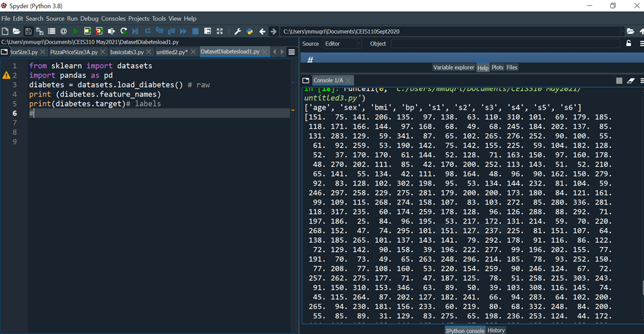This screenshot has width=644, height=334.
Task: Open the PYTHONPATH manager Python icon
Action: click(249, 31)
